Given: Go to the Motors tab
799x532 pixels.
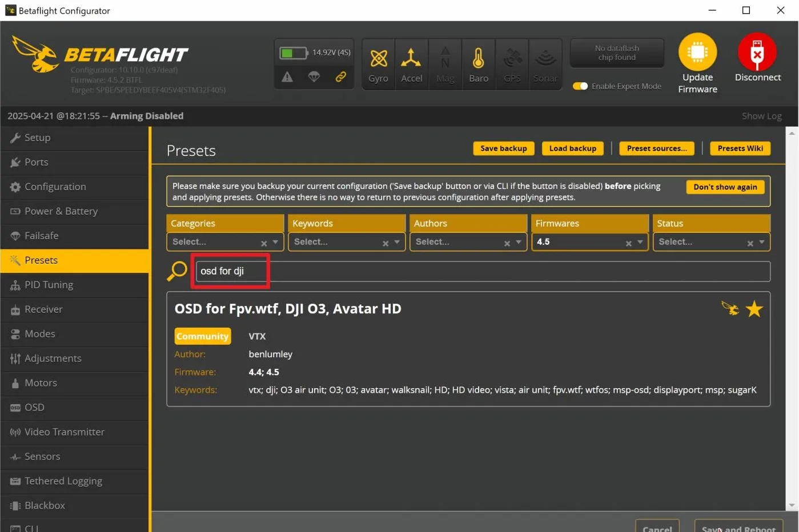Looking at the screenshot, I should pyautogui.click(x=75, y=383).
